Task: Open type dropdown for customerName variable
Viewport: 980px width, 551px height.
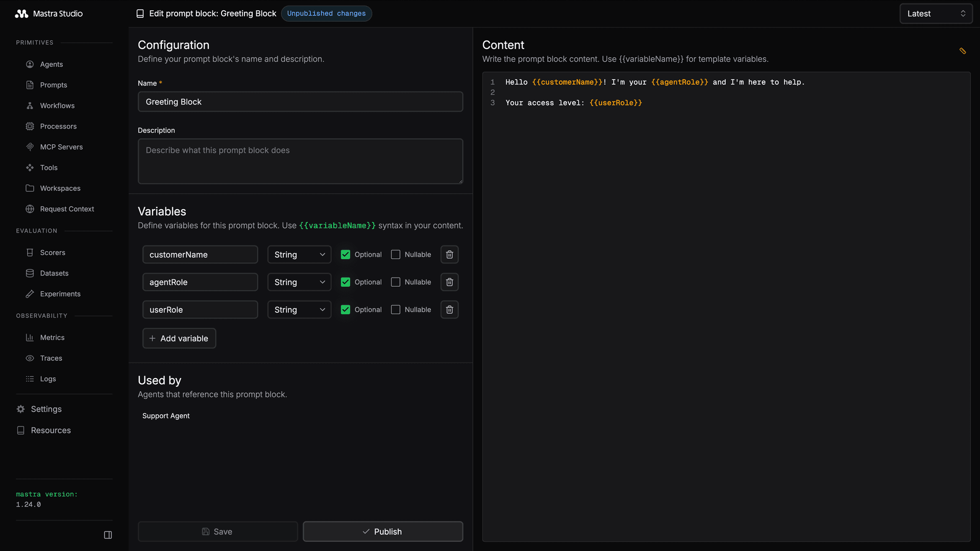Action: point(299,255)
